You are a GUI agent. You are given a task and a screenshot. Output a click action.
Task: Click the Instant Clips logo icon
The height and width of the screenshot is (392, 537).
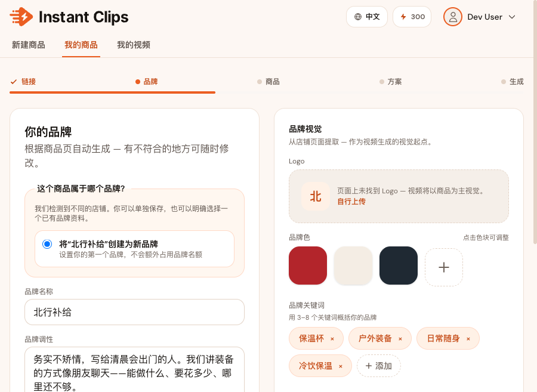point(21,17)
